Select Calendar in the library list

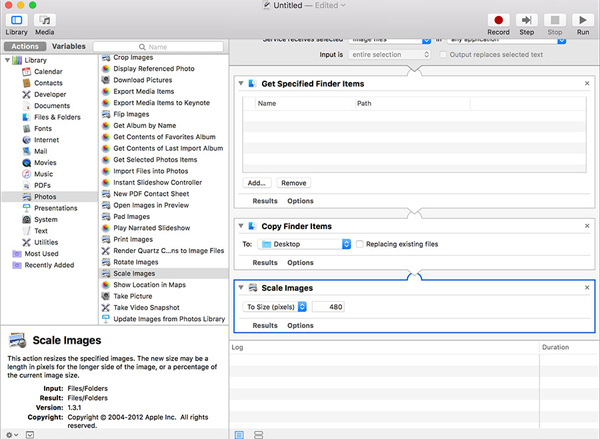pos(48,72)
